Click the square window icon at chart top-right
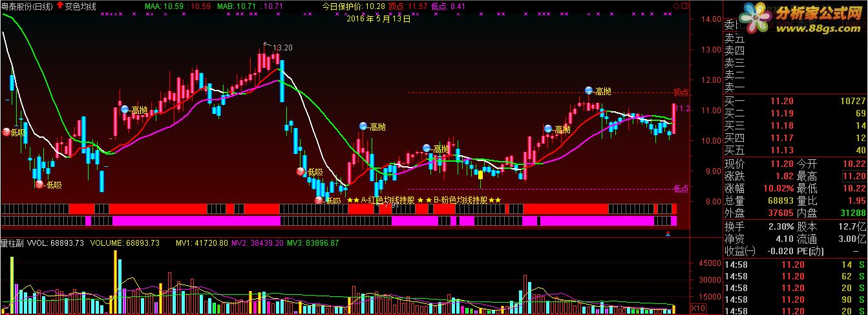868x315 pixels. click(684, 6)
